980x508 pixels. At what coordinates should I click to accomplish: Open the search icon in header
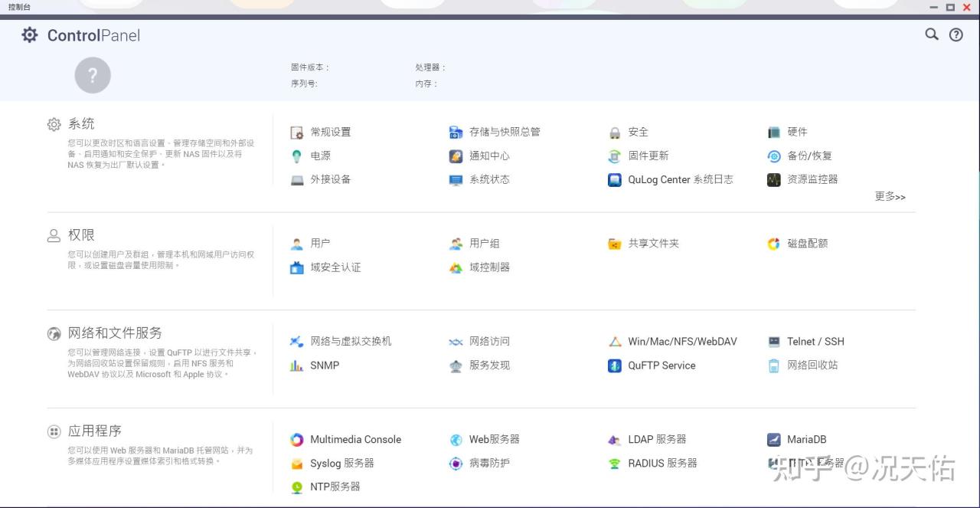pos(932,34)
